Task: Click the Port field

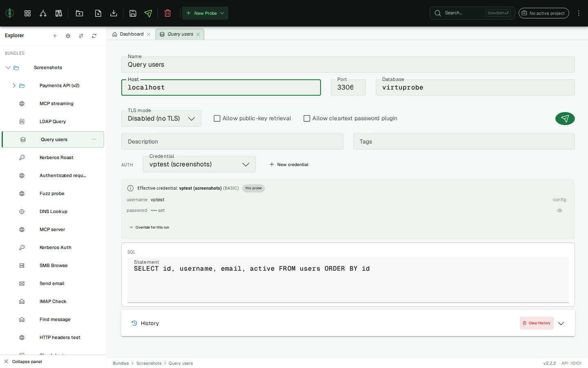Action: tap(348, 88)
